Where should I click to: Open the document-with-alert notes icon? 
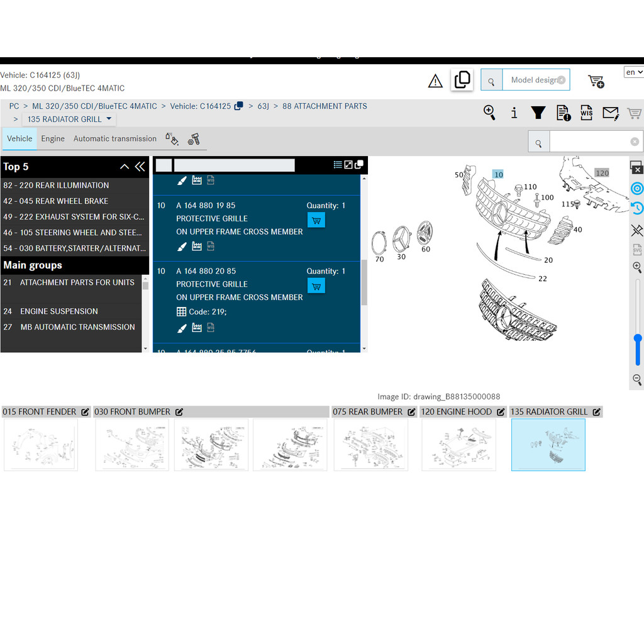click(563, 113)
